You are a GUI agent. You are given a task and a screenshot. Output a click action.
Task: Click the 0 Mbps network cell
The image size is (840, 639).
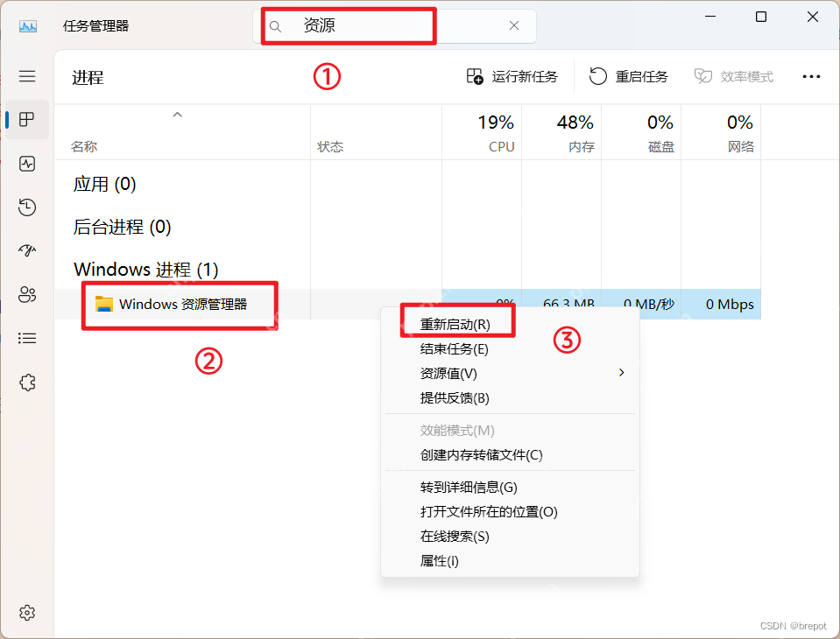(721, 304)
